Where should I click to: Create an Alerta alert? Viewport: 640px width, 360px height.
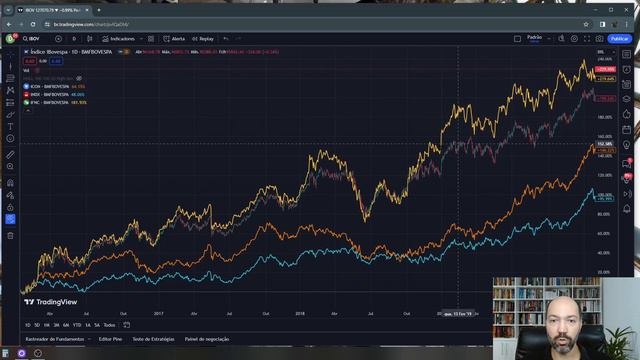coord(174,39)
